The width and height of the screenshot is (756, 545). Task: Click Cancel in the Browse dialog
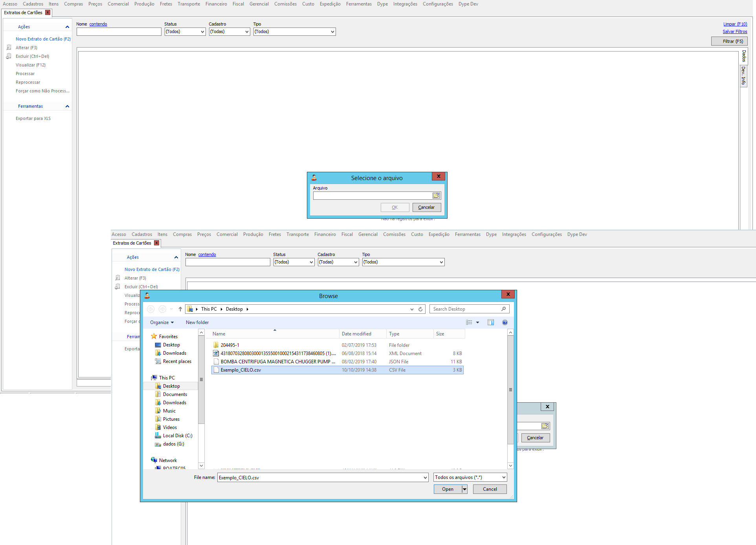490,489
